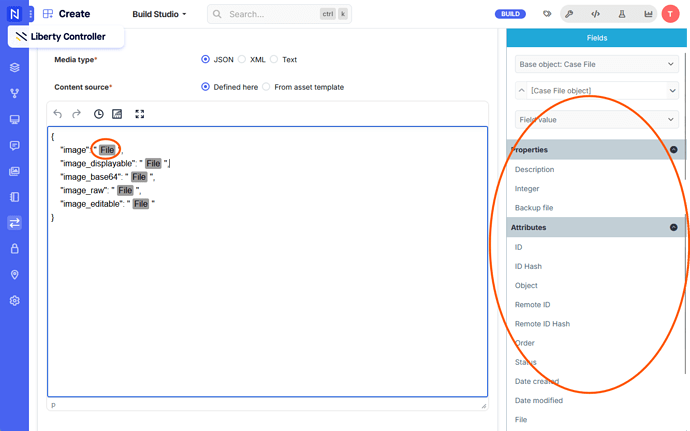
Task: Click the flask test icon in header
Action: tap(622, 14)
